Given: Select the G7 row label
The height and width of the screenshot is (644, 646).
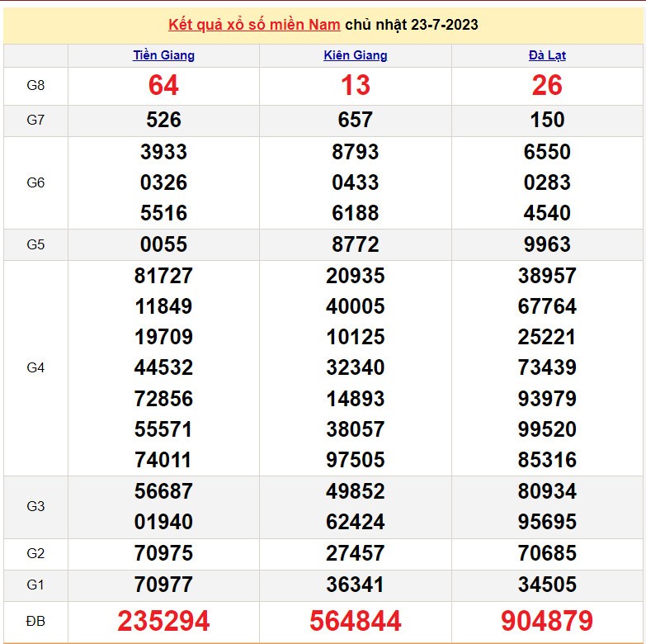Looking at the screenshot, I should click(35, 120).
